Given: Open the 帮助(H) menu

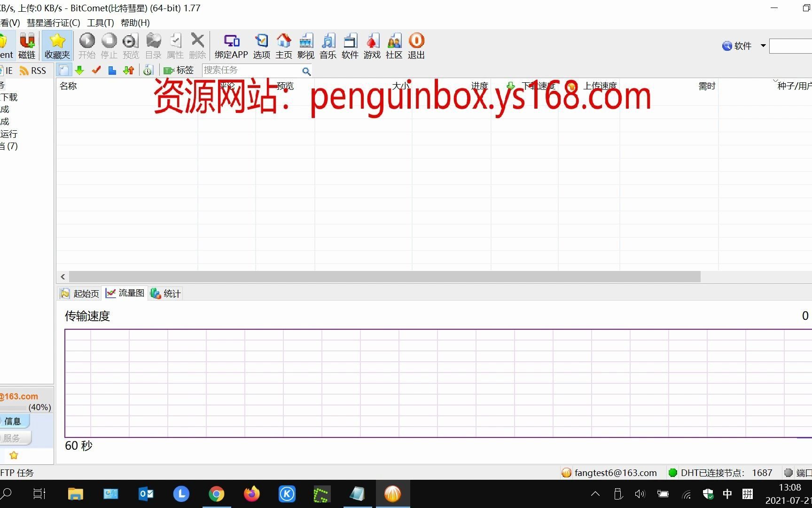Looking at the screenshot, I should [135, 23].
